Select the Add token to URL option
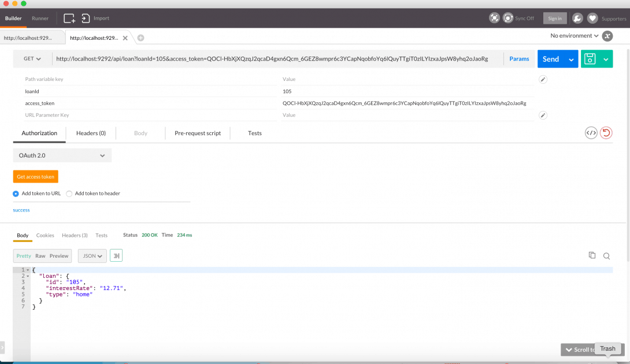 coord(16,194)
